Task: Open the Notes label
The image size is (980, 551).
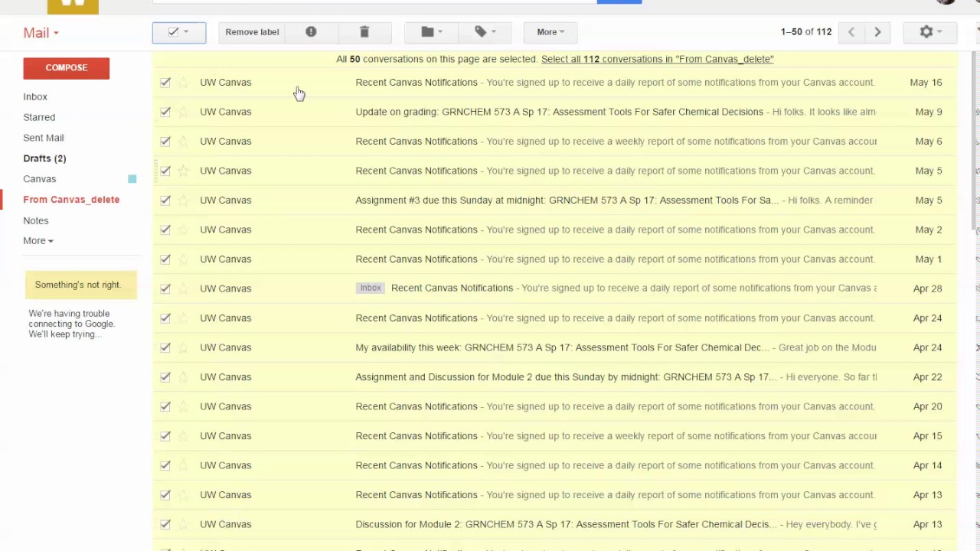Action: click(36, 220)
